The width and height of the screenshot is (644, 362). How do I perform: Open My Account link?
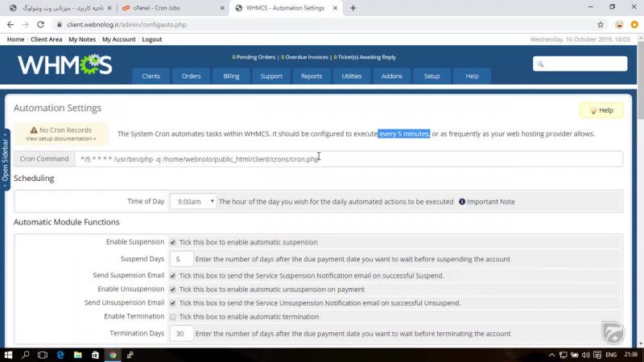(118, 39)
